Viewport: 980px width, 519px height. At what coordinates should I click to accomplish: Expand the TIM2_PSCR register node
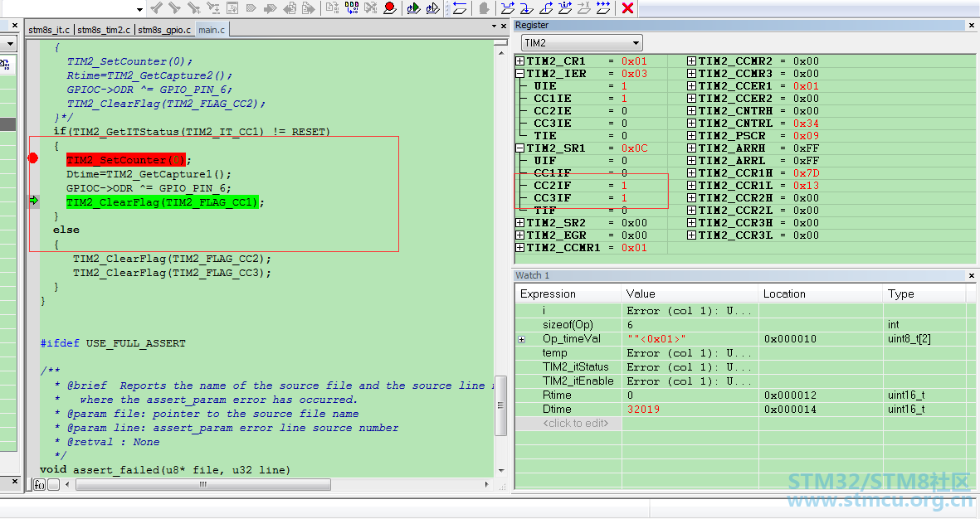tap(691, 135)
